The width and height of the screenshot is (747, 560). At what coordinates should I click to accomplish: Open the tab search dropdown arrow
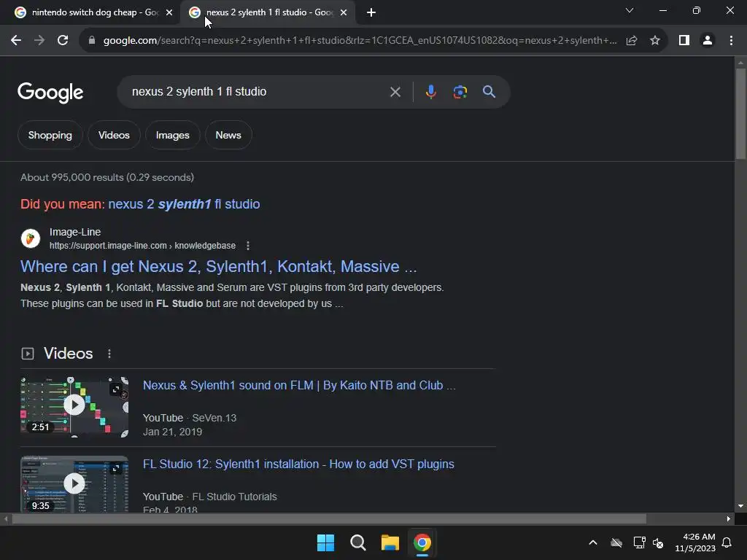[630, 10]
